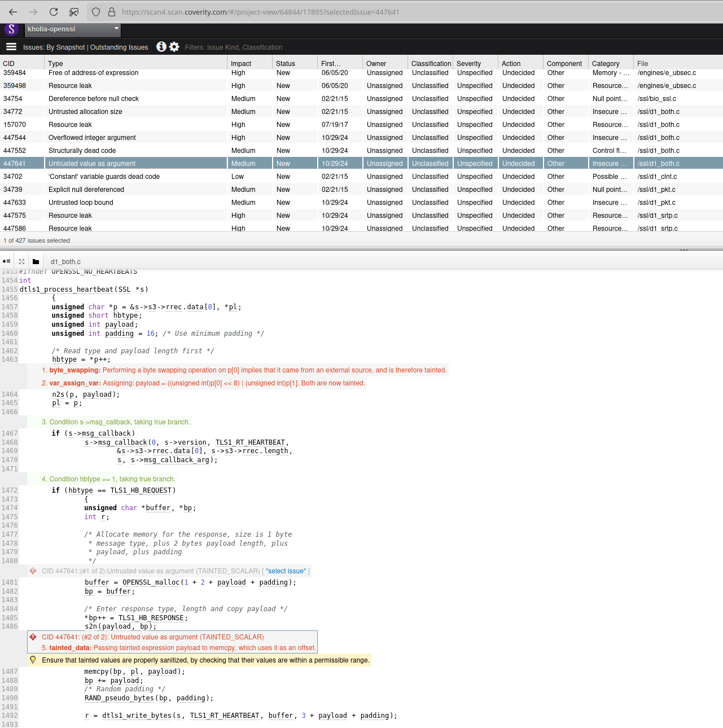
Task: Click the events list icon in source panel
Action: tap(6, 261)
